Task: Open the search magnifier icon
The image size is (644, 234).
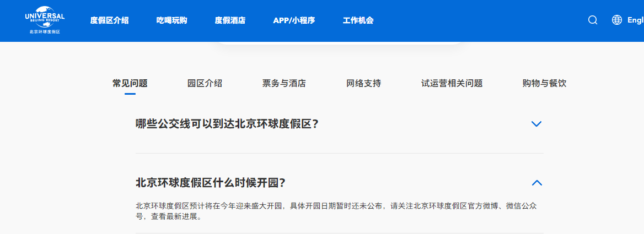Action: coord(593,20)
